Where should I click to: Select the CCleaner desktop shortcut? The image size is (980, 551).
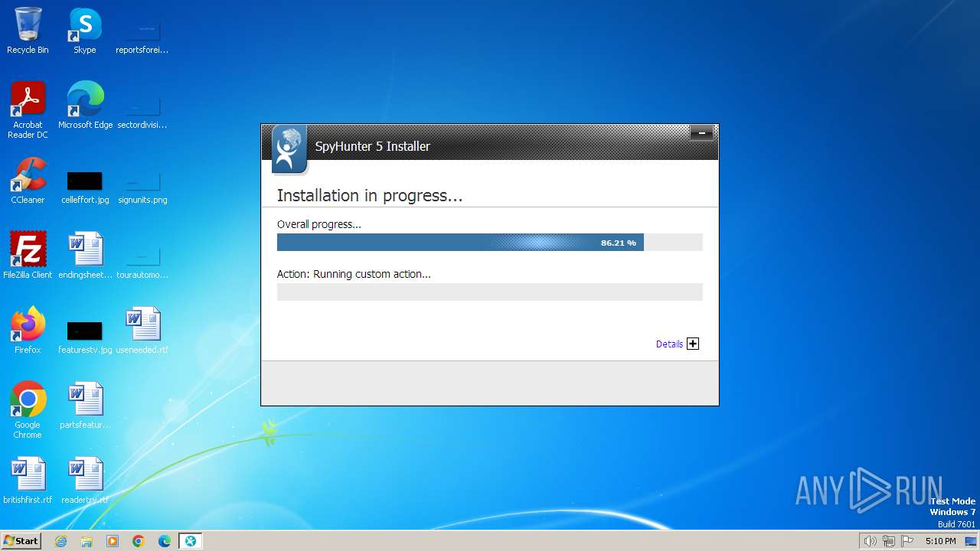pos(28,181)
